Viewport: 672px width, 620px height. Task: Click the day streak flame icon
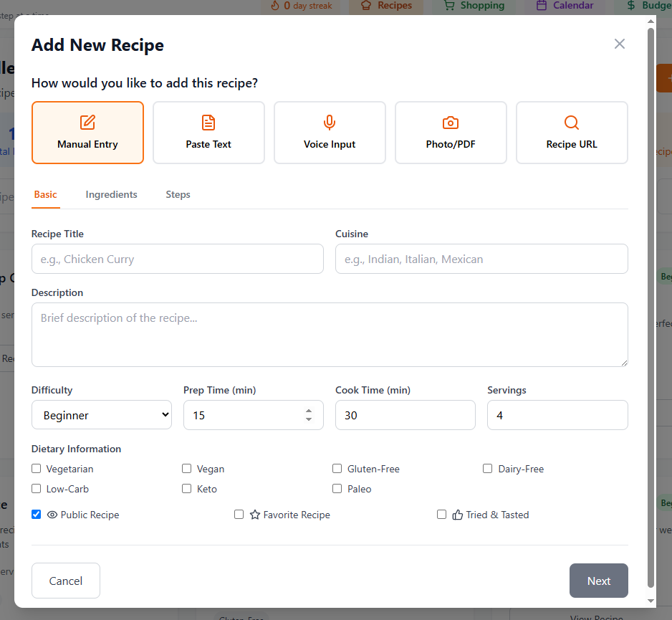pyautogui.click(x=275, y=5)
